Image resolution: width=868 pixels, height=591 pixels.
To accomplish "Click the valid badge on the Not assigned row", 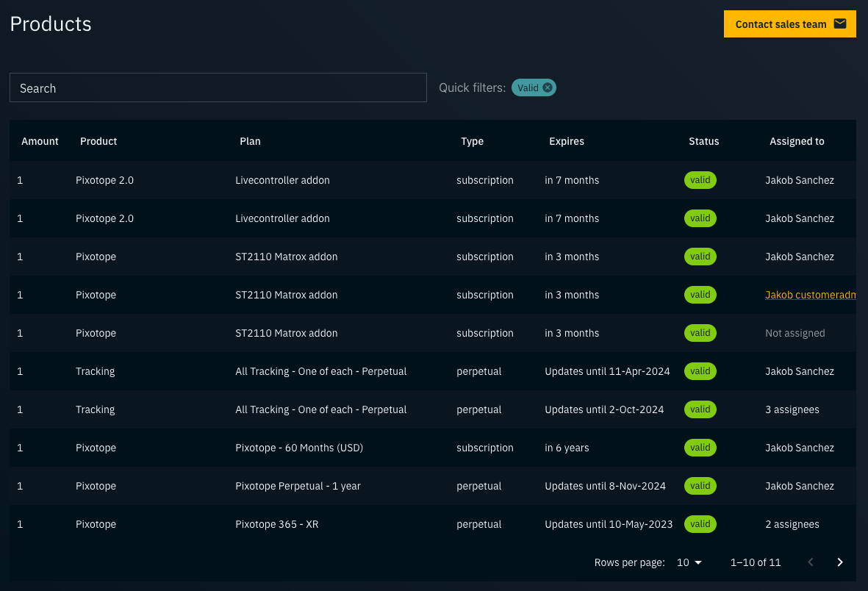I will tap(700, 332).
